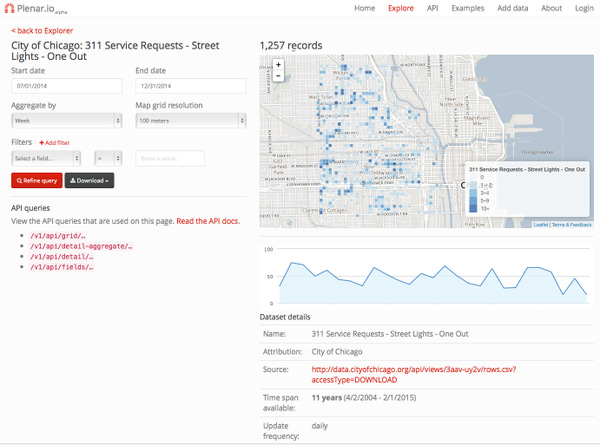Click the Refine query button
The width and height of the screenshot is (600, 445).
(x=37, y=181)
